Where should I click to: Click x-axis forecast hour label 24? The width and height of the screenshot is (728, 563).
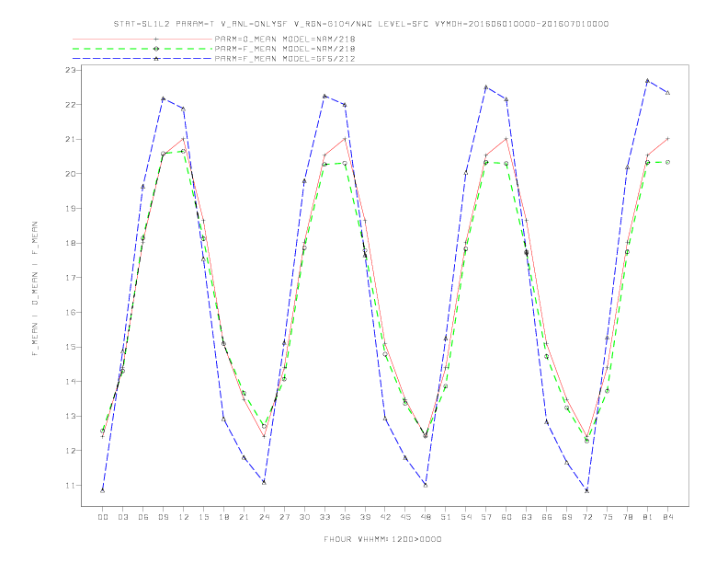264,517
